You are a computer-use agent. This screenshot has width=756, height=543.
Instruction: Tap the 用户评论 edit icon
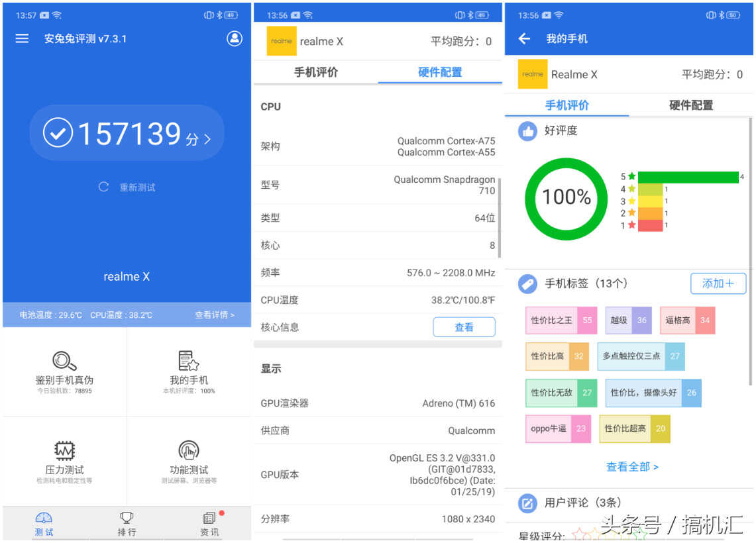click(527, 503)
